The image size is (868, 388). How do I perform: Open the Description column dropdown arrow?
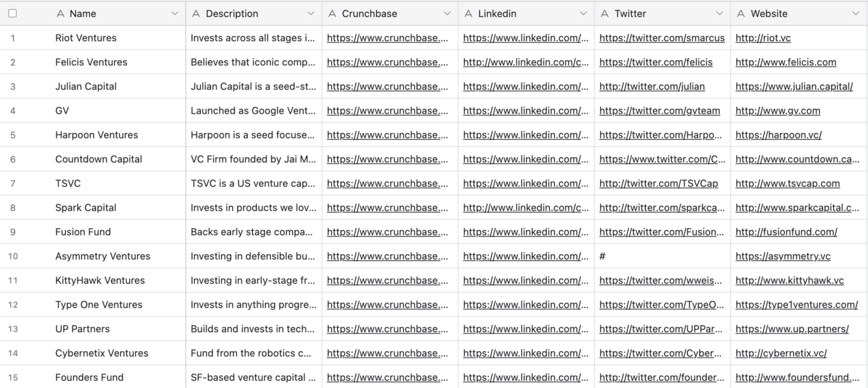pos(310,13)
